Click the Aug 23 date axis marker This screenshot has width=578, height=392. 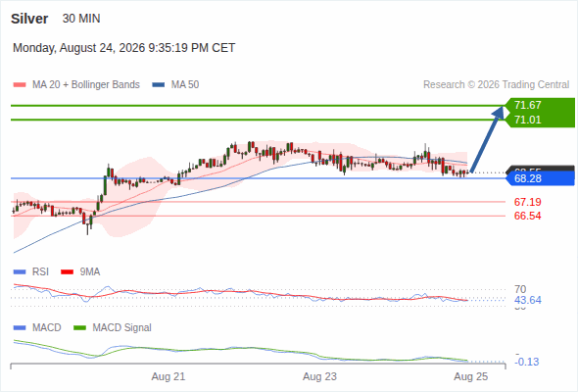319,376
